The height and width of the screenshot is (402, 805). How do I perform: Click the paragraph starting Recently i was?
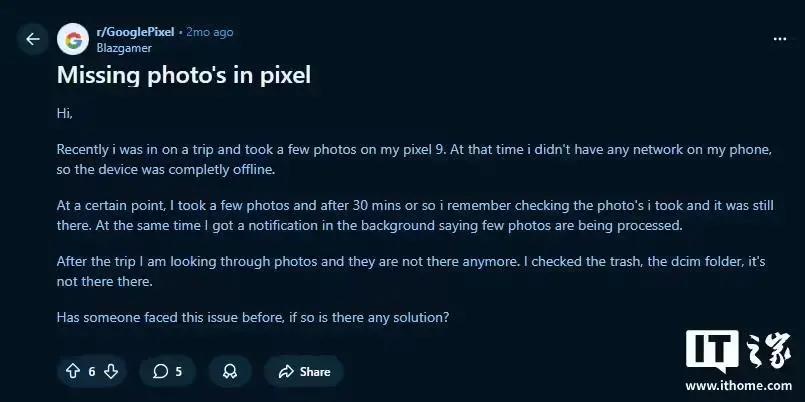click(x=414, y=160)
